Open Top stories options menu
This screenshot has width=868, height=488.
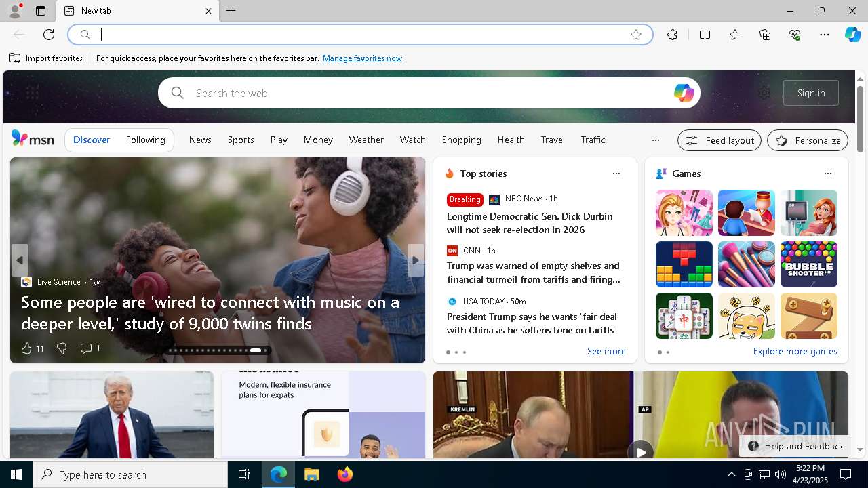tap(616, 174)
